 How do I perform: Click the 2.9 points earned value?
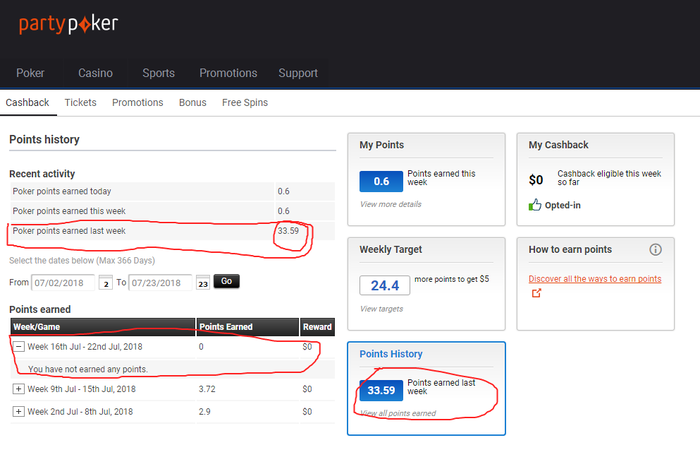[x=204, y=412]
